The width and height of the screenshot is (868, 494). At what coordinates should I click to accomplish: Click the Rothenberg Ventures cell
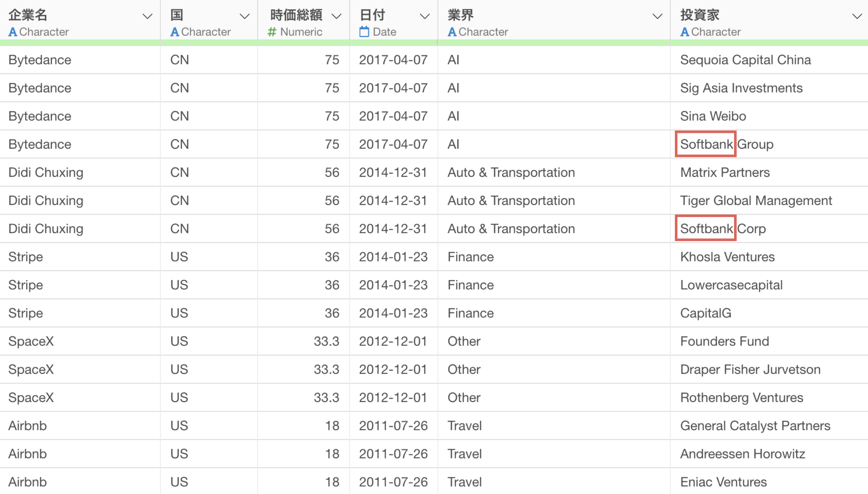[769, 397]
